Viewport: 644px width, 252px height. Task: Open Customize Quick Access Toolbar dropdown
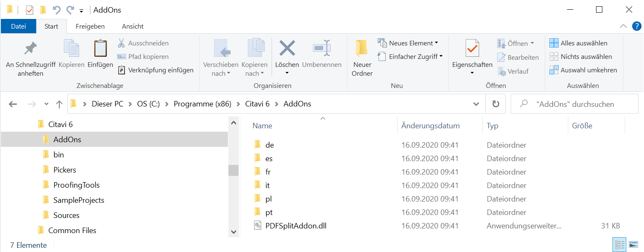coord(81,11)
